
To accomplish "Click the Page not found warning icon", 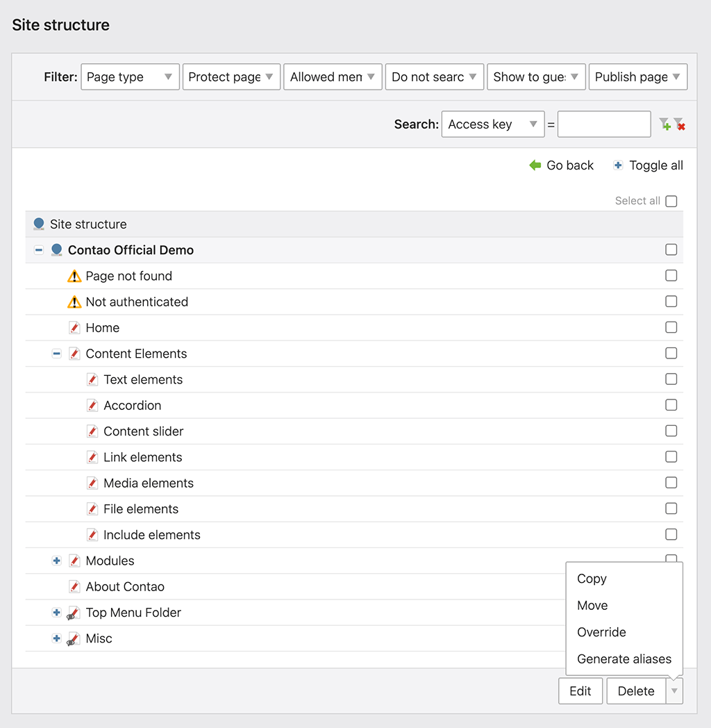I will [74, 276].
